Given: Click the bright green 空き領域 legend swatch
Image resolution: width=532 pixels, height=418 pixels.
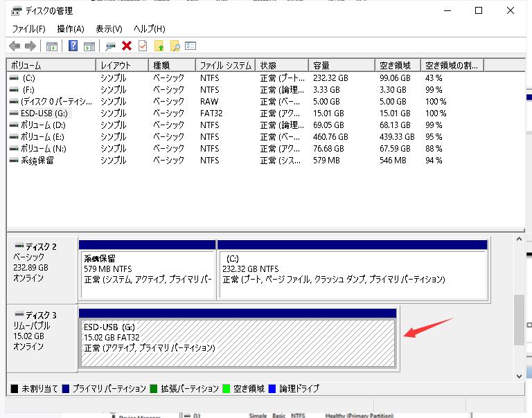Looking at the screenshot, I should (x=226, y=388).
